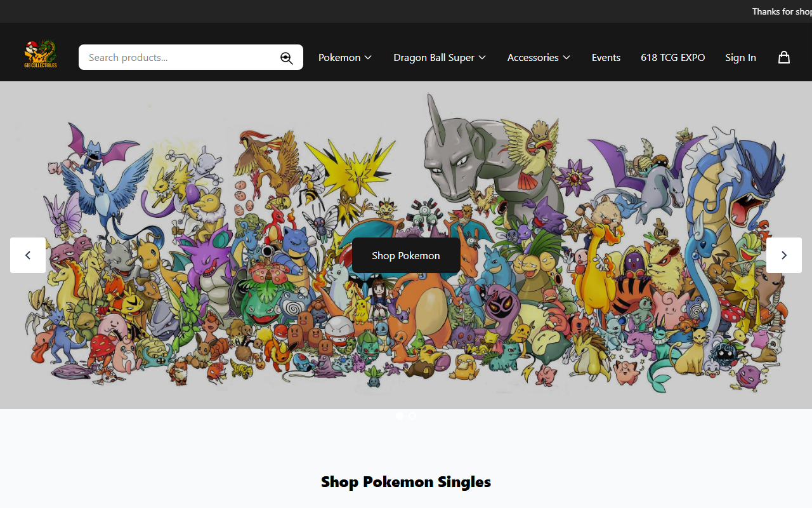Advance to next slide arrow
Screen dimensions: 812x508
tap(784, 255)
